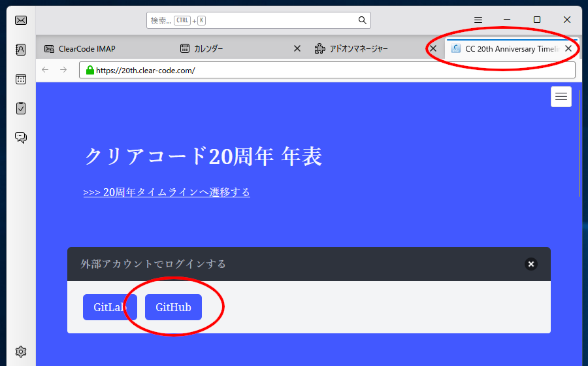
Task: Open the Thunderbird application menu
Action: 478,20
